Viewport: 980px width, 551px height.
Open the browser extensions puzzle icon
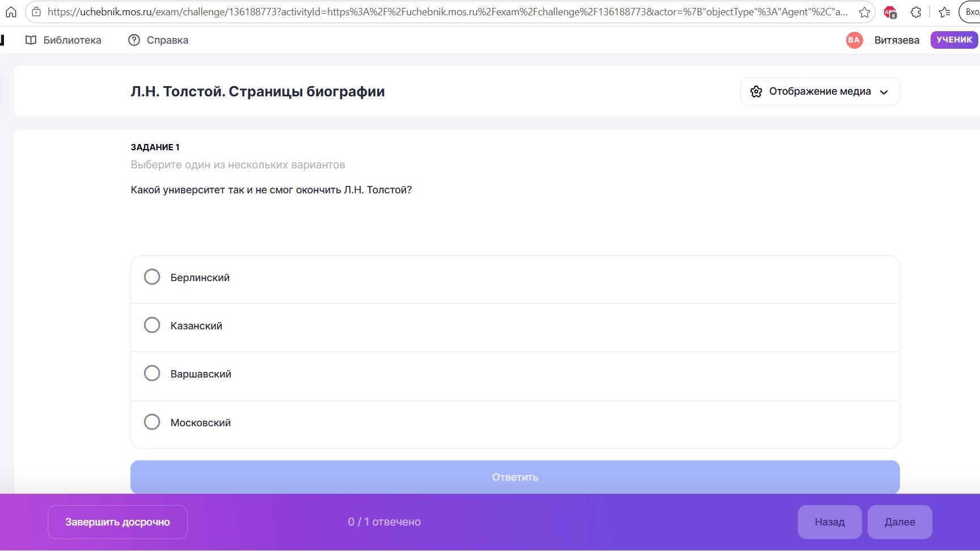(916, 12)
